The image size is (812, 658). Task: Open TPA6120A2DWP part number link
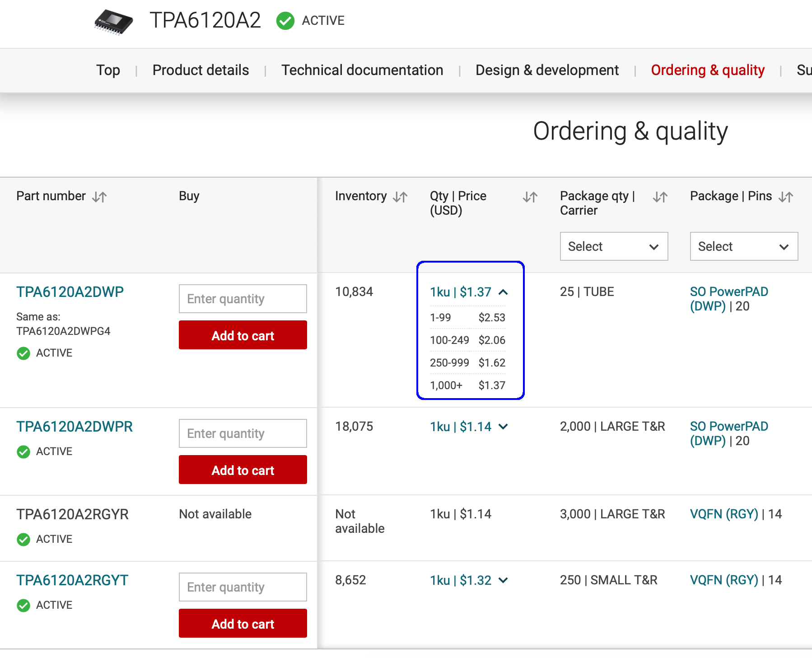click(70, 292)
